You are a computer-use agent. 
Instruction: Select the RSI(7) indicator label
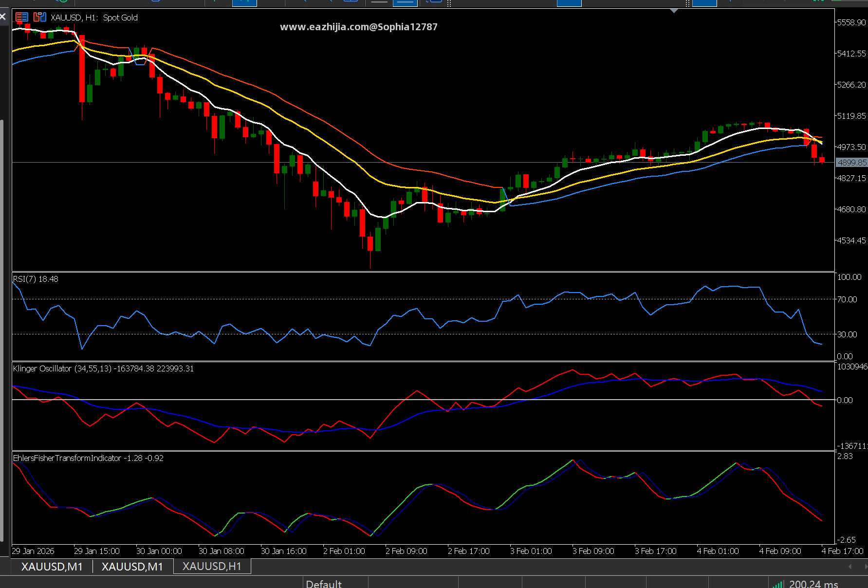click(36, 279)
